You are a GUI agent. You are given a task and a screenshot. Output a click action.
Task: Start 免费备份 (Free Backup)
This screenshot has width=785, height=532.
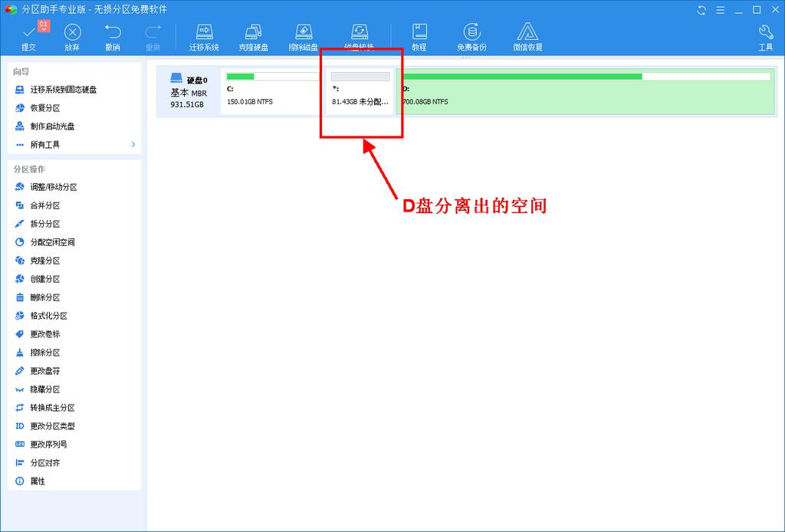[472, 37]
